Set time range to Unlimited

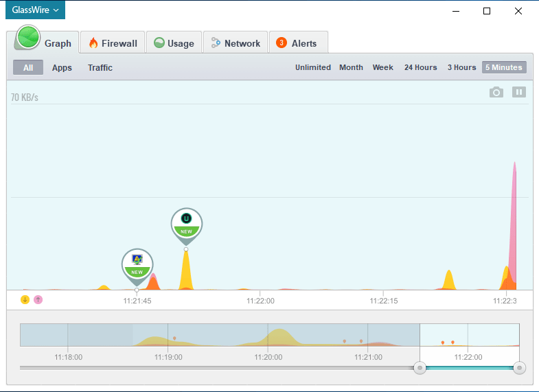coord(313,67)
